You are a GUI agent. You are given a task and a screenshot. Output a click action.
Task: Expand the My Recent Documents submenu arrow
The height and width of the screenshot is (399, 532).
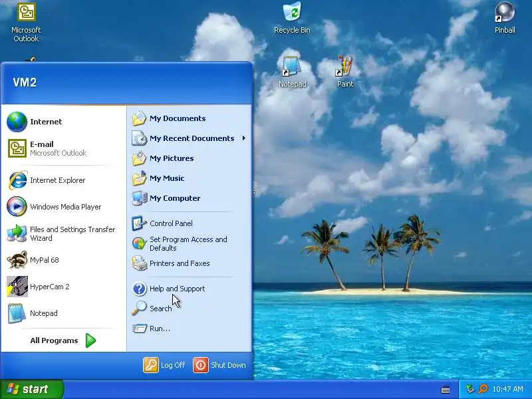[x=244, y=138]
